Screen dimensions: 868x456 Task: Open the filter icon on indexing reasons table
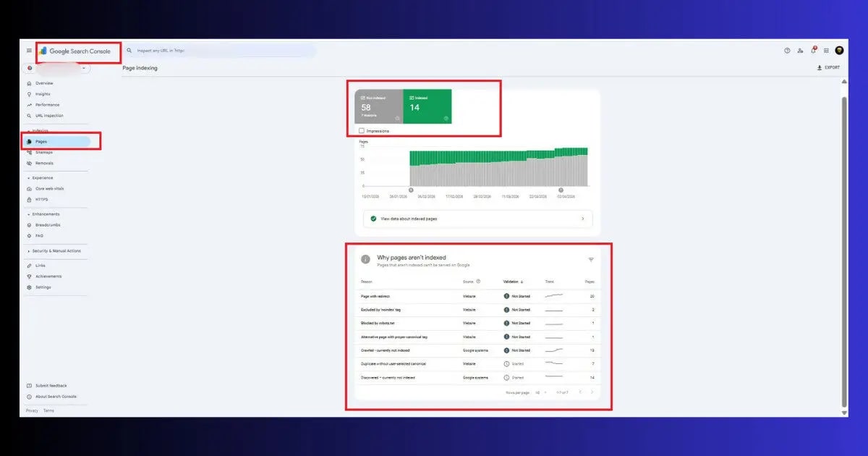[591, 259]
